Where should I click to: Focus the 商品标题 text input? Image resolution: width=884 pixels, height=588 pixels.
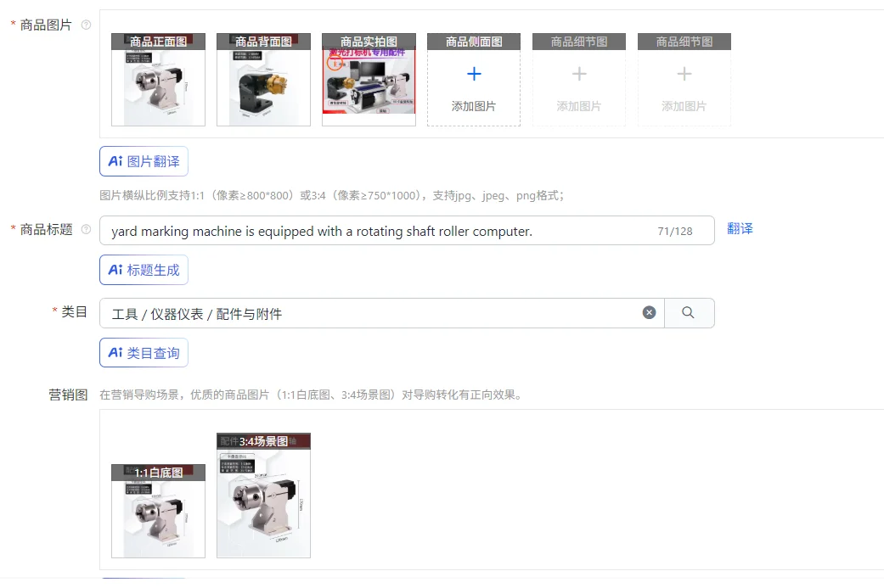(x=407, y=230)
